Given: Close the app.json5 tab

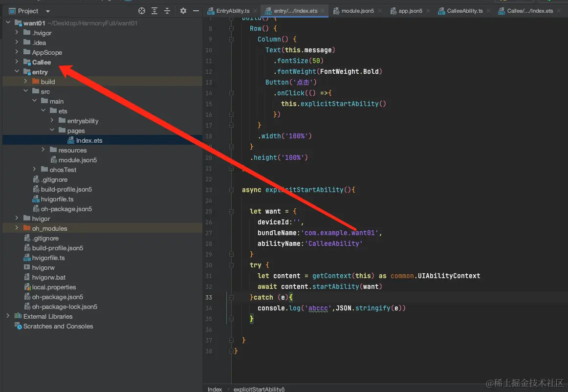Looking at the screenshot, I should click(428, 11).
